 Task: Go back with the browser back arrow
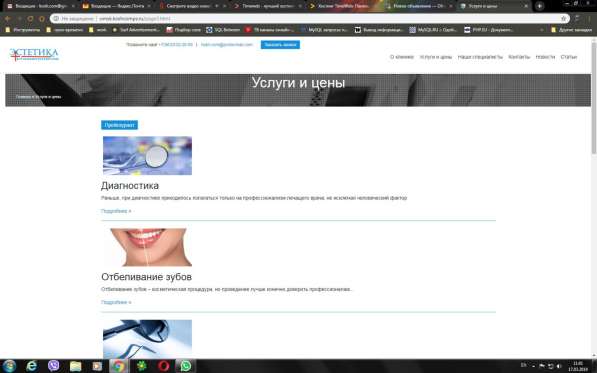coord(8,18)
